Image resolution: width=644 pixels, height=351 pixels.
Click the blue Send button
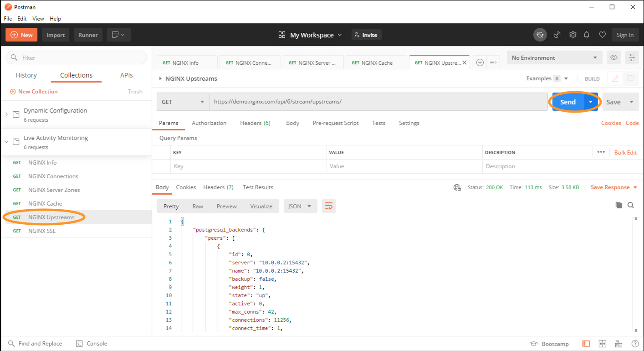click(568, 102)
